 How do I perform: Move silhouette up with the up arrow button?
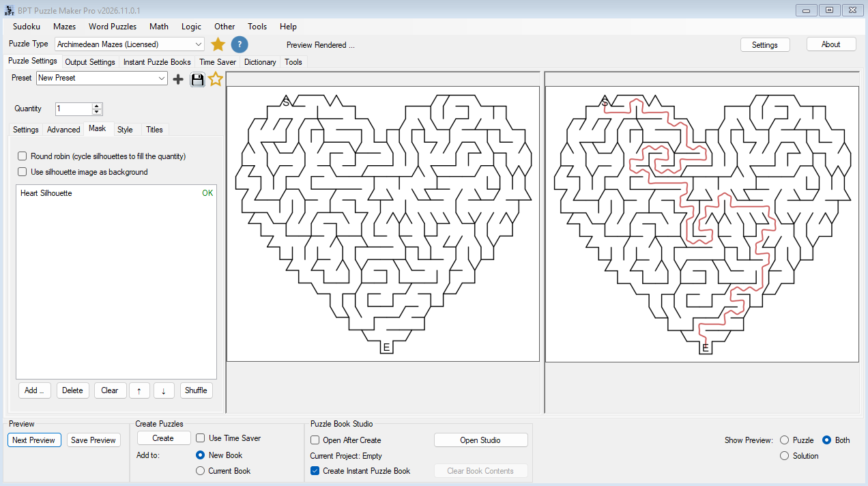[x=139, y=390]
